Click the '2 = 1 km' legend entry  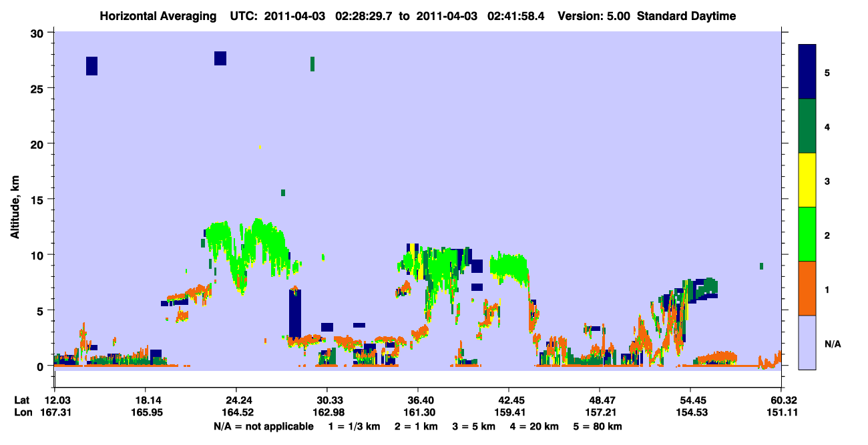[417, 426]
